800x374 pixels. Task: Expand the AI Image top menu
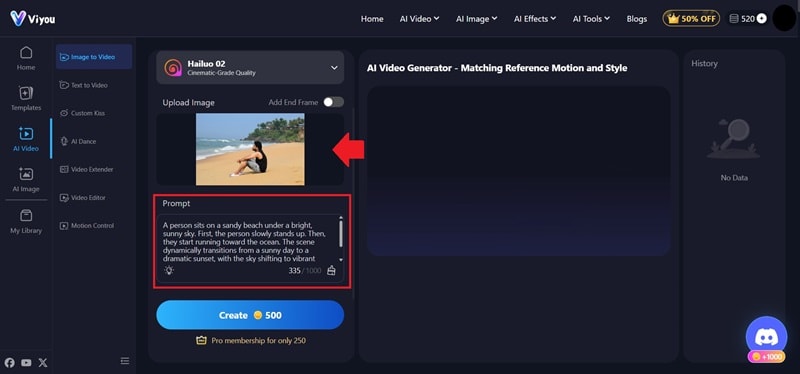pos(476,19)
